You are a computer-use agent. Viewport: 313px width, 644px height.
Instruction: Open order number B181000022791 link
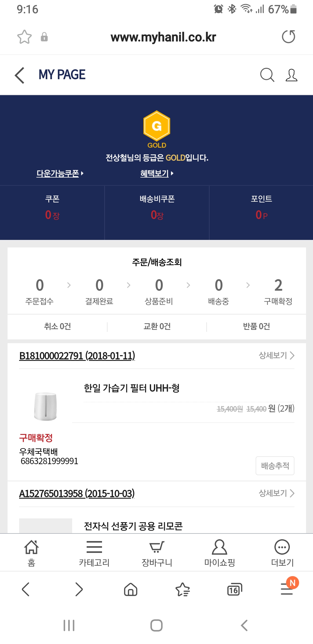pos(77,356)
